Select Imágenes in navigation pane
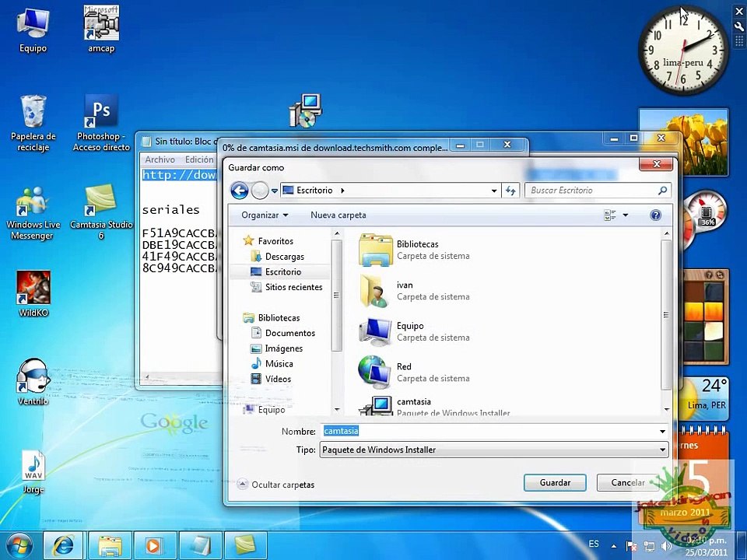The image size is (747, 560). (277, 348)
